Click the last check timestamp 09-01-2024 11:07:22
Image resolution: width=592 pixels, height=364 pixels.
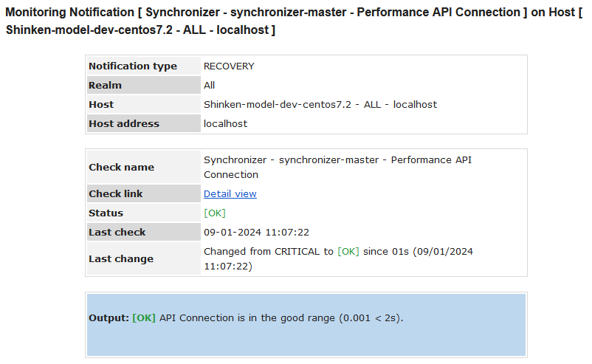(x=256, y=233)
